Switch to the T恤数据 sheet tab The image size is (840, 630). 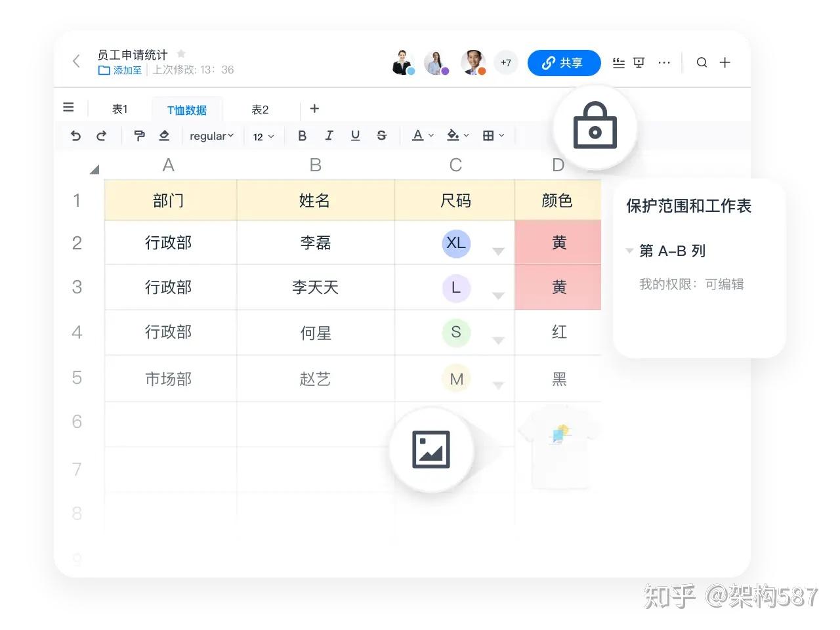click(187, 109)
